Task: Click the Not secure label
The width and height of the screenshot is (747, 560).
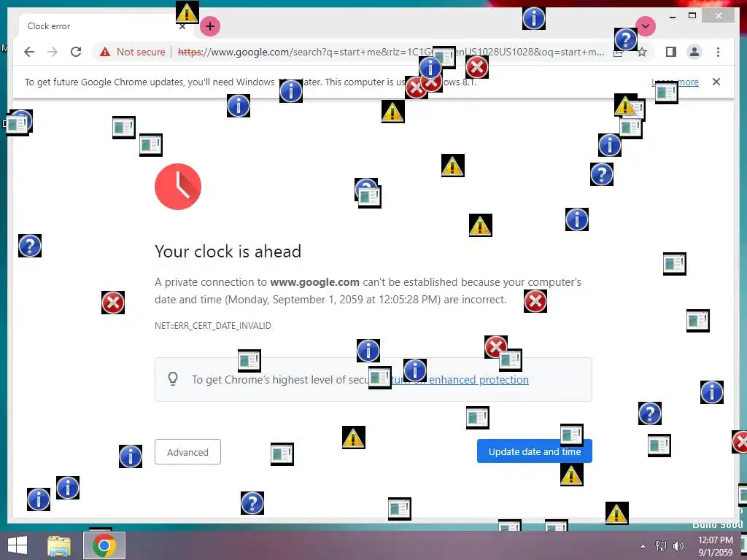Action: (x=141, y=52)
